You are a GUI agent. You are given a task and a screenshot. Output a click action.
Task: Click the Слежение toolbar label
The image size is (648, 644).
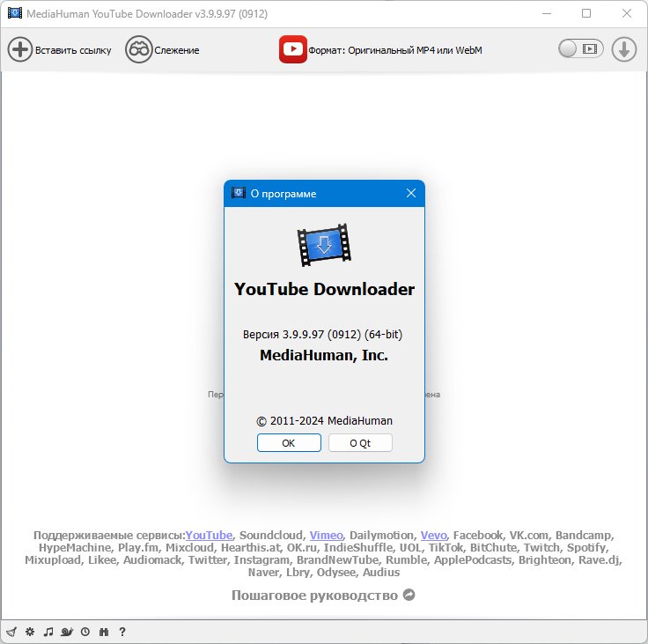[177, 50]
